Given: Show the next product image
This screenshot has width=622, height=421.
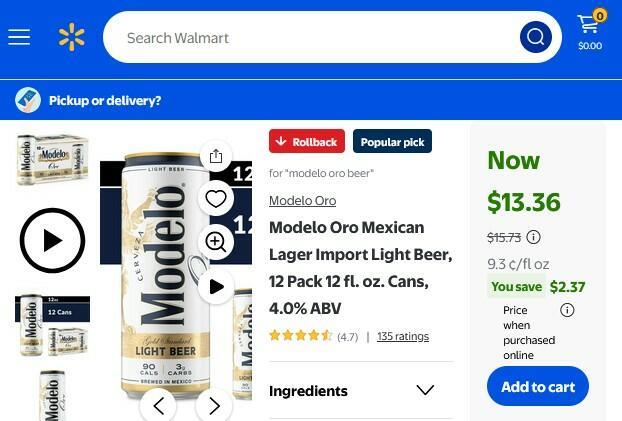Looking at the screenshot, I should [x=214, y=405].
